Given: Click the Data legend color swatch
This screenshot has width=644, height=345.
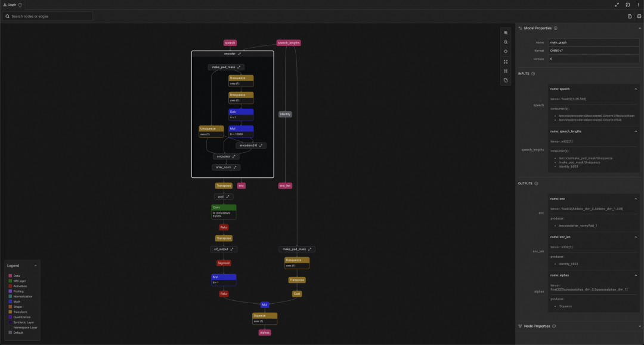Looking at the screenshot, I should pos(10,276).
